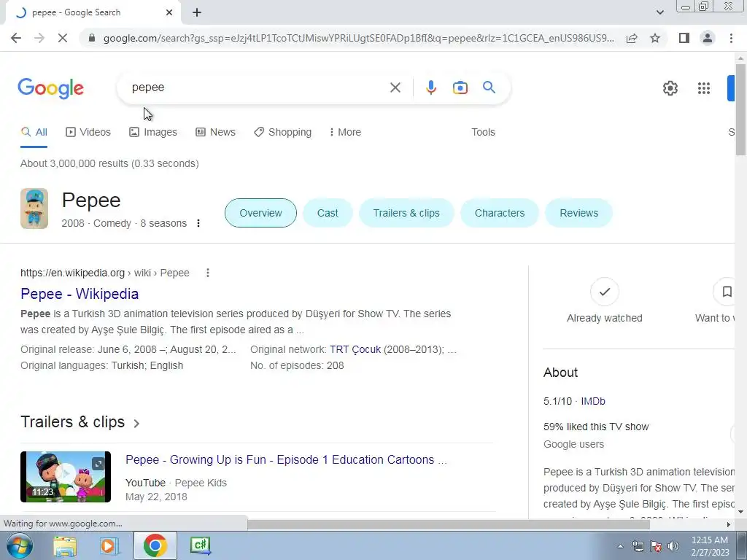The width and height of the screenshot is (747, 560).
Task: Open File Explorer from the taskbar
Action: (x=65, y=545)
